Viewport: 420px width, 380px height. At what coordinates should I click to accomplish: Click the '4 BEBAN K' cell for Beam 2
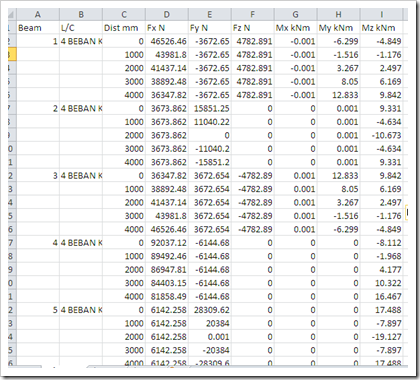pos(81,108)
